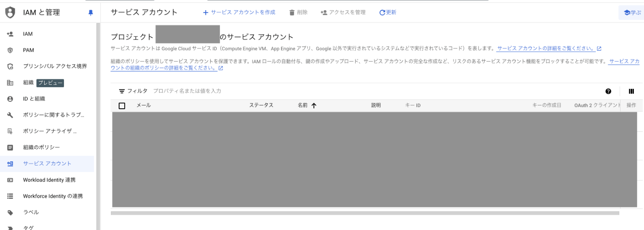Open the column display options icon
This screenshot has width=644, height=230.
[631, 91]
